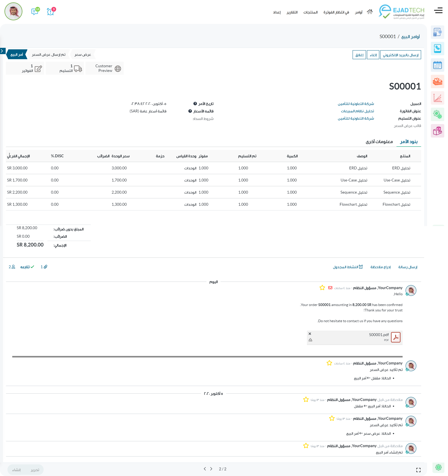Open the التقارير menu

292,12
